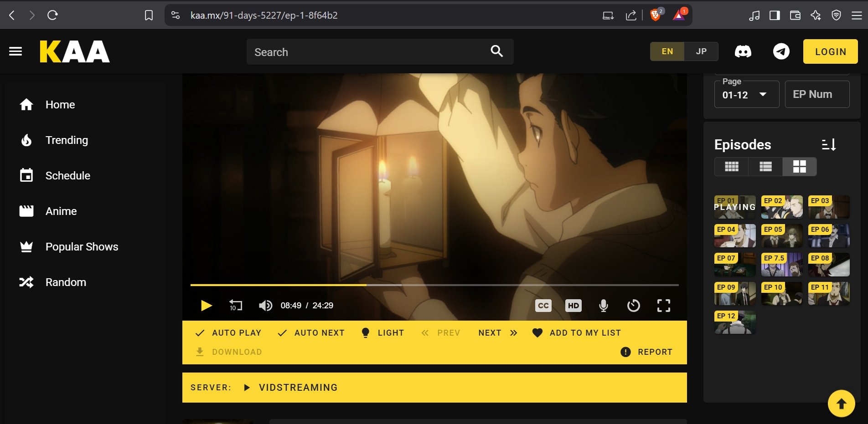Screen dimensions: 868x424
Task: Switch language to EN
Action: point(667,51)
